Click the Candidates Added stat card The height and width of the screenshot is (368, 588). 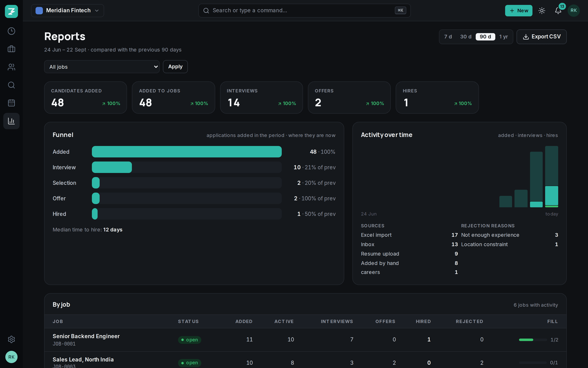tap(86, 98)
